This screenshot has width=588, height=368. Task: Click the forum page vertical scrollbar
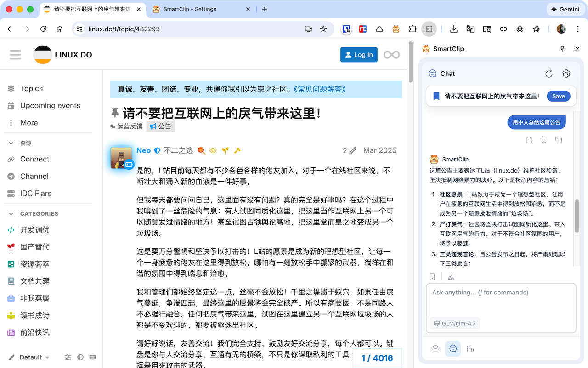point(411,62)
